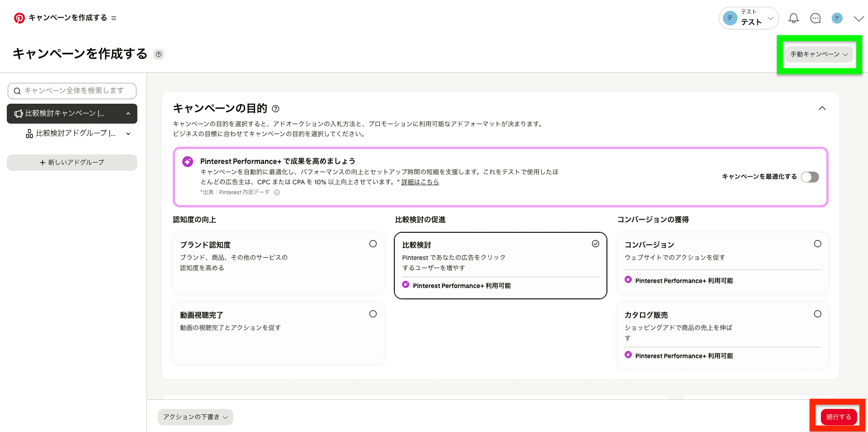This screenshot has width=868, height=432.
Task: Click the help icon next to page title
Action: pos(159,54)
